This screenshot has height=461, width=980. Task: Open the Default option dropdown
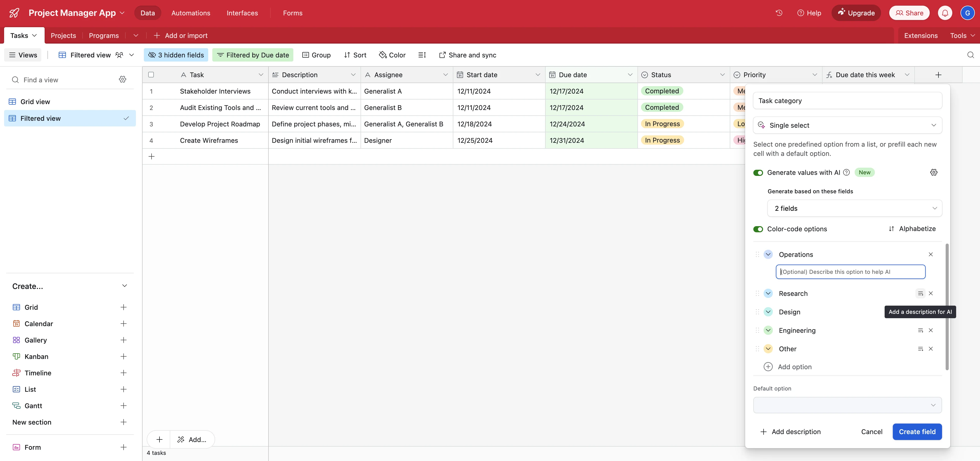[847, 405]
